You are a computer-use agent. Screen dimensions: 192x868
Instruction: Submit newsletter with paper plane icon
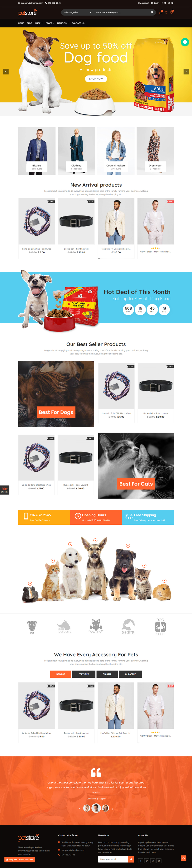131,859
